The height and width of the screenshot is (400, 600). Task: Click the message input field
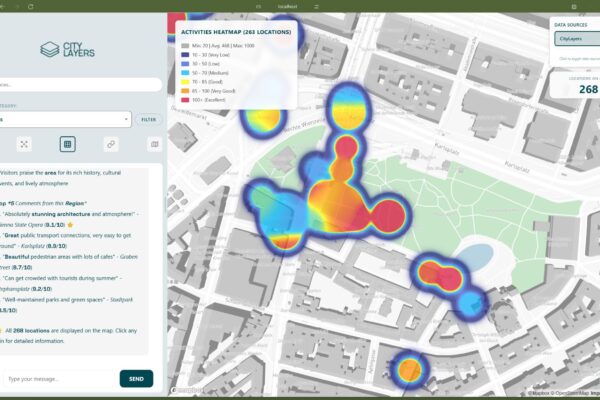point(60,379)
